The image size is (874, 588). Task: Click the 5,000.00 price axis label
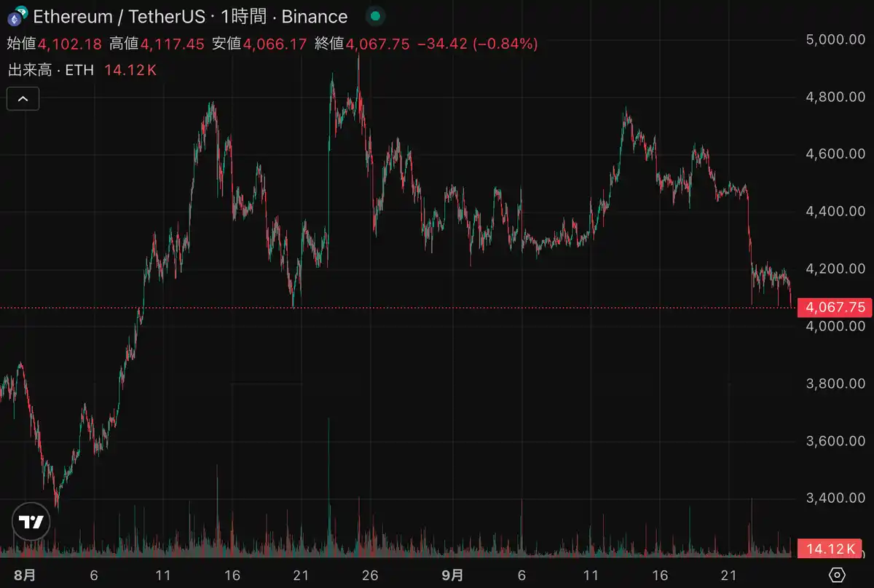coord(835,39)
